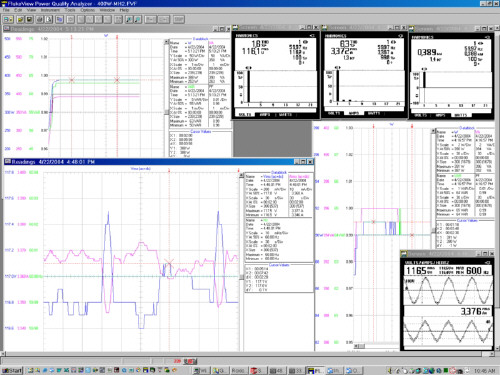Screen dimensions: 500x375
Task: Click the Readings 4:48:01 PM window icon
Action: click(7, 162)
